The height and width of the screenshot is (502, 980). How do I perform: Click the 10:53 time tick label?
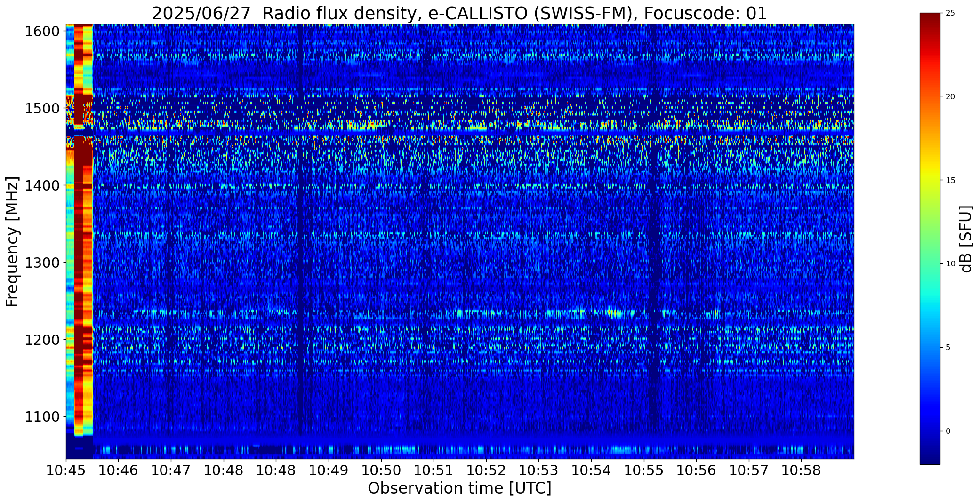click(538, 470)
